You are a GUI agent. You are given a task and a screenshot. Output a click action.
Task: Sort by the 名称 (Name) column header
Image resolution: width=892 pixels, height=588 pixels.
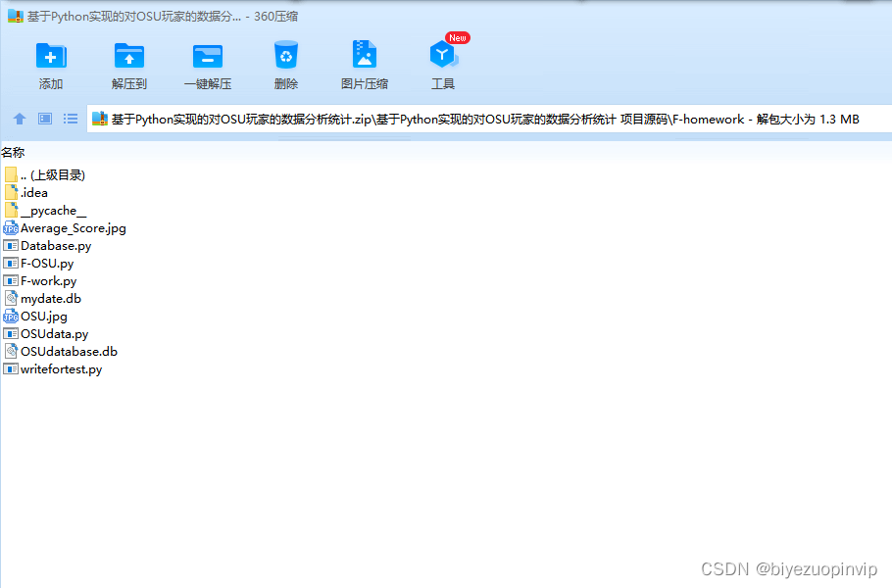(13, 153)
